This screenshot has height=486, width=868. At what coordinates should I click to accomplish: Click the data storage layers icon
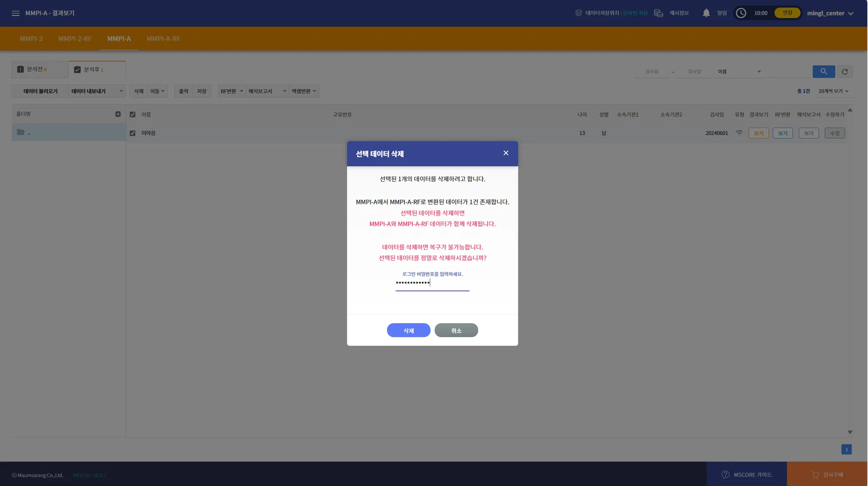pyautogui.click(x=579, y=13)
